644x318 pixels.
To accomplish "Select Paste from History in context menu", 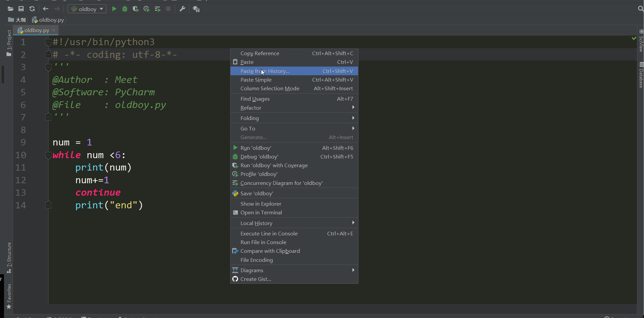I will (x=294, y=71).
